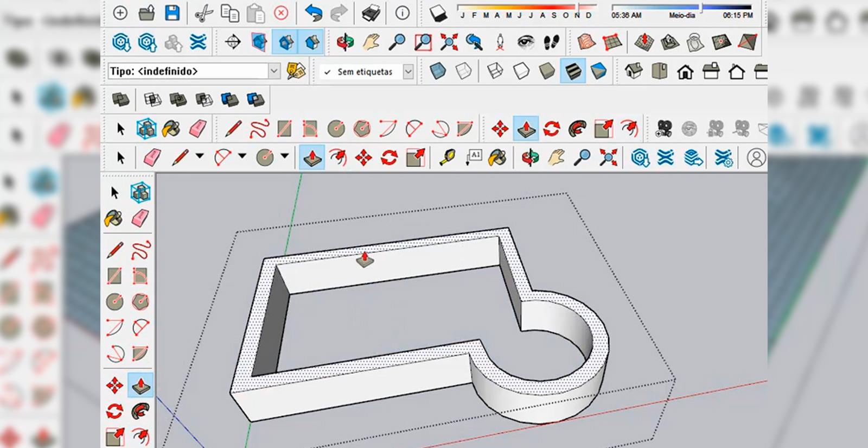Open the Zoom Window tool
Viewport: 868px width, 448px height.
[423, 42]
